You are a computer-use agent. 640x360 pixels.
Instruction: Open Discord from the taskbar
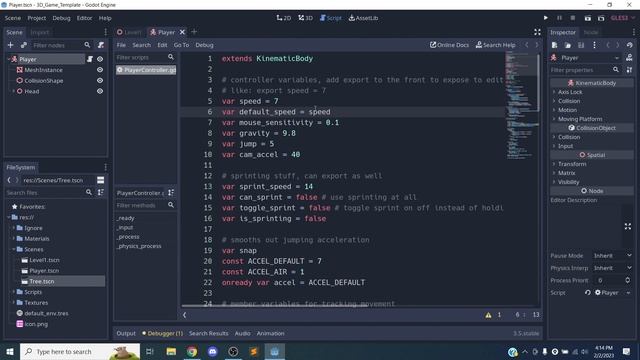[213, 351]
